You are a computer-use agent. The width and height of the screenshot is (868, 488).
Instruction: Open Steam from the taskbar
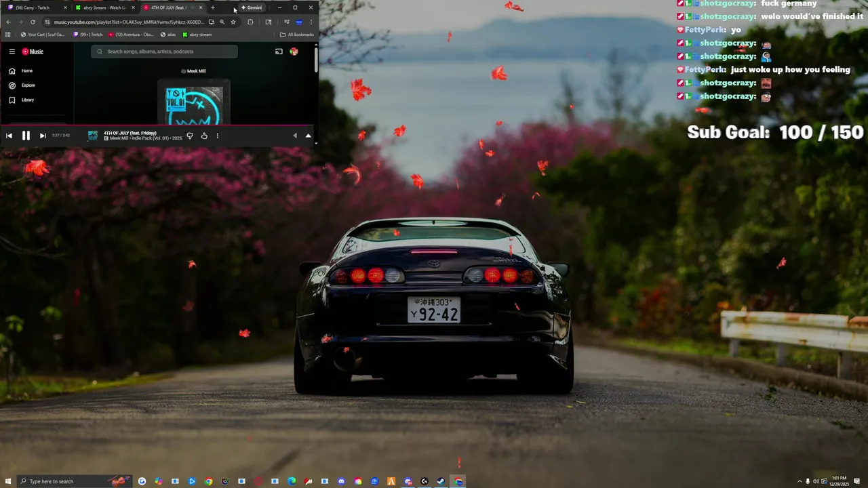(x=441, y=481)
